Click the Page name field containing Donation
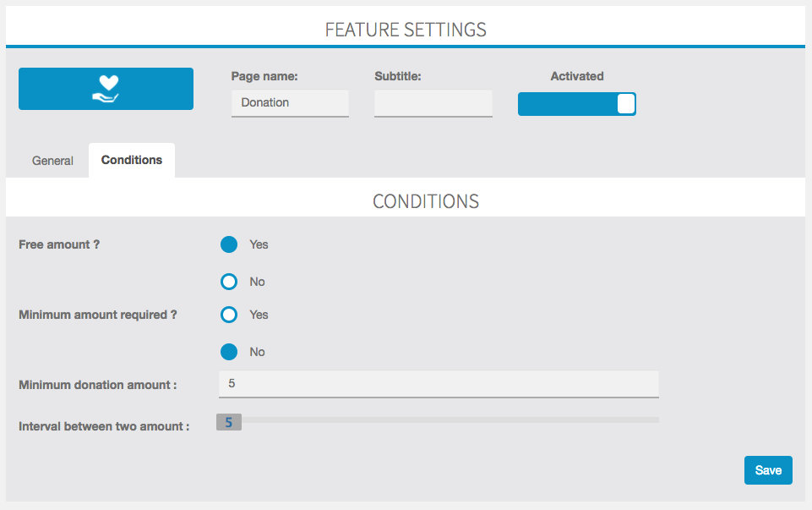This screenshot has height=510, width=812. pos(290,103)
